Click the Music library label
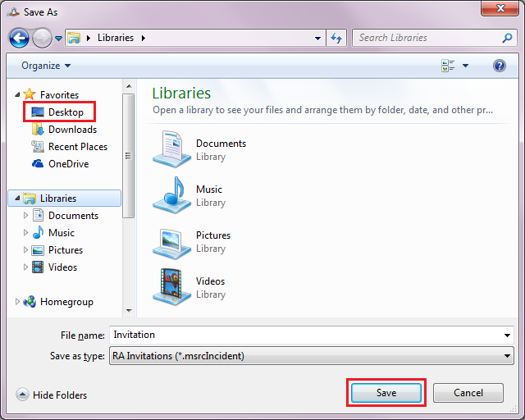Image resolution: width=525 pixels, height=420 pixels. coord(209,189)
